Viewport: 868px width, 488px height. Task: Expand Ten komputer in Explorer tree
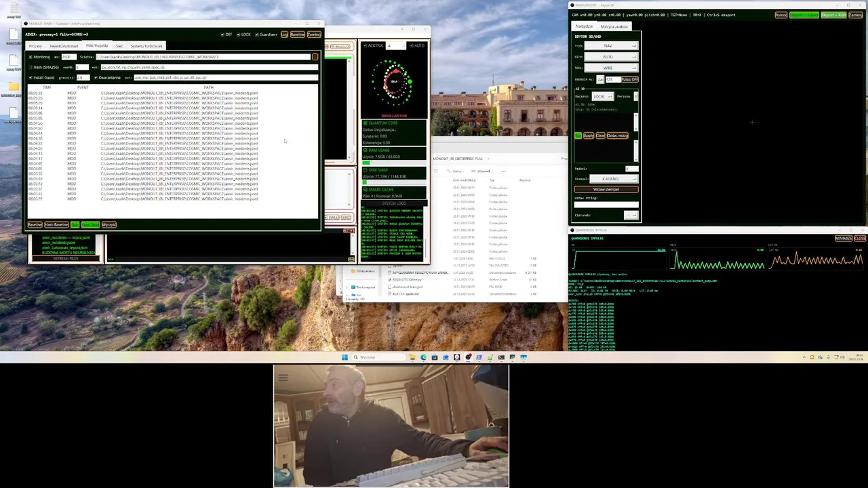347,287
